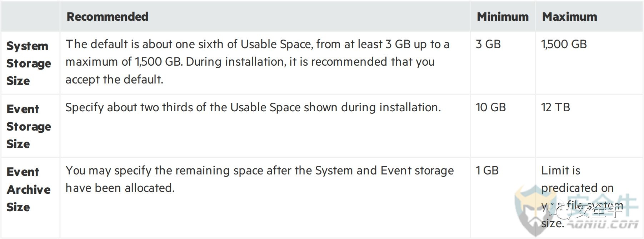Click the 1 GB minimum cell

coord(487,171)
